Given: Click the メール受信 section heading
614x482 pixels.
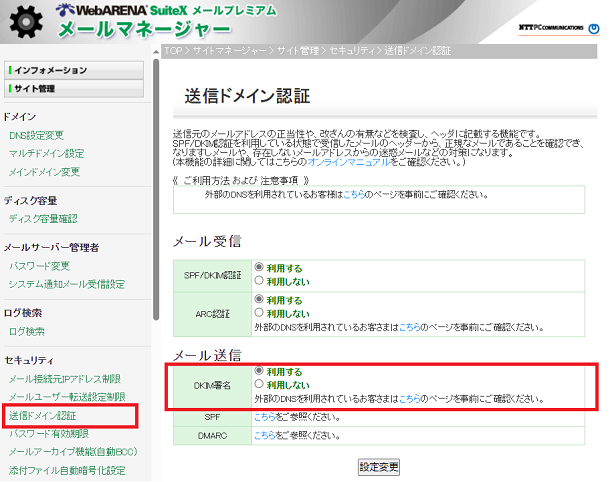Looking at the screenshot, I should pyautogui.click(x=207, y=241).
